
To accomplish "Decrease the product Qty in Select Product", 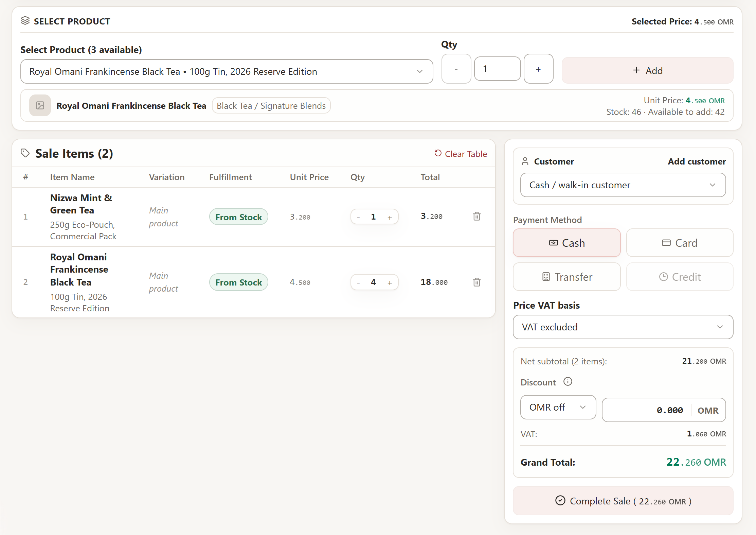I will [x=456, y=69].
